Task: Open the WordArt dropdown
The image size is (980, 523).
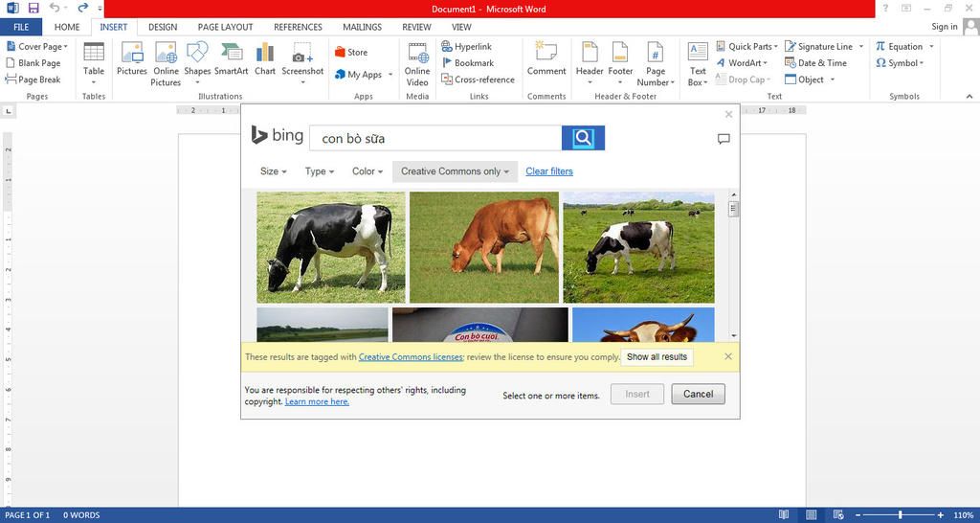Action: tap(742, 62)
